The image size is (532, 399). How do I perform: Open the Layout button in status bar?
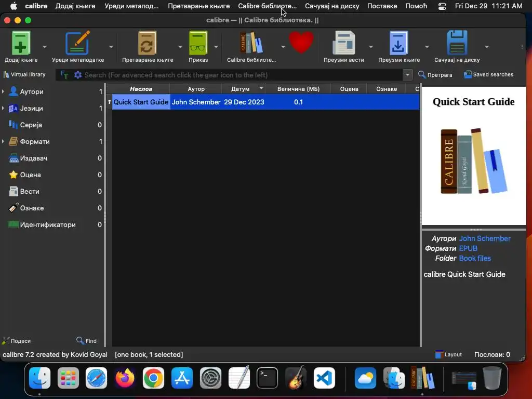pos(448,354)
